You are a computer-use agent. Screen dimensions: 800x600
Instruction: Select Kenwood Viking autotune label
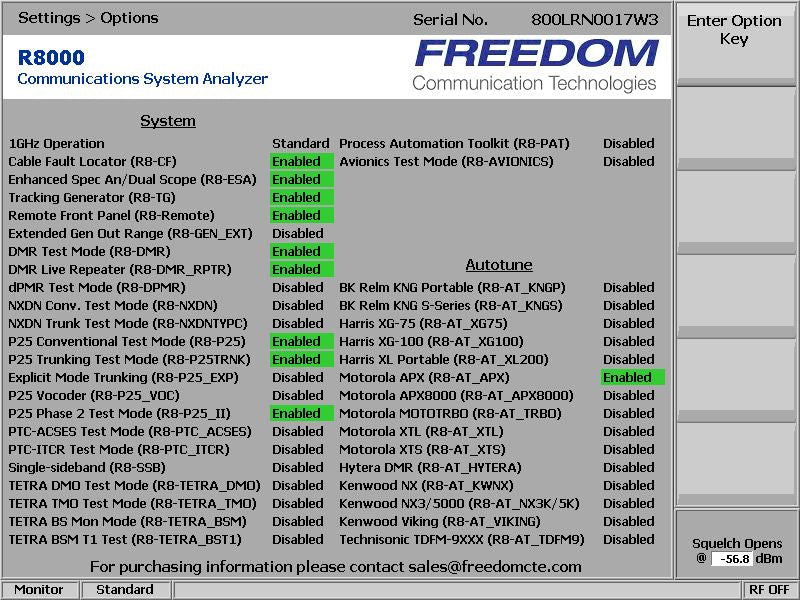pyautogui.click(x=440, y=521)
